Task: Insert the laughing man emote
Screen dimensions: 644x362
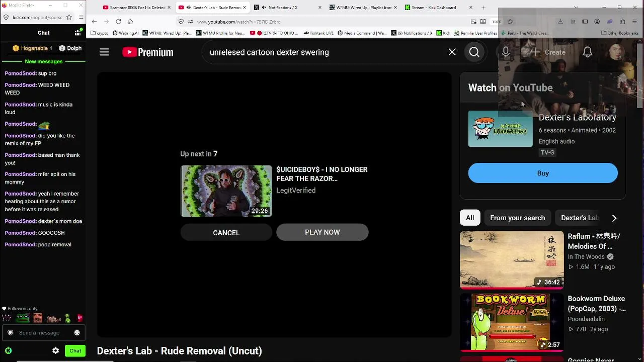Action: 38,318
